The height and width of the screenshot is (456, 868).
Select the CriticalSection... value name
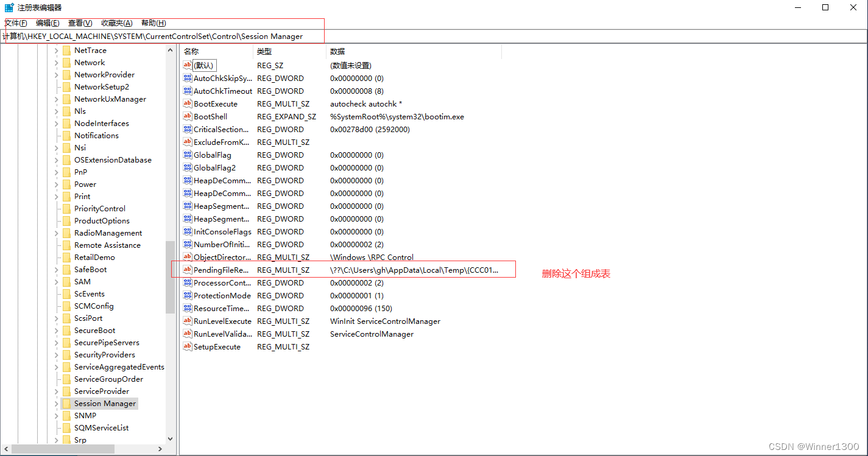pyautogui.click(x=222, y=129)
